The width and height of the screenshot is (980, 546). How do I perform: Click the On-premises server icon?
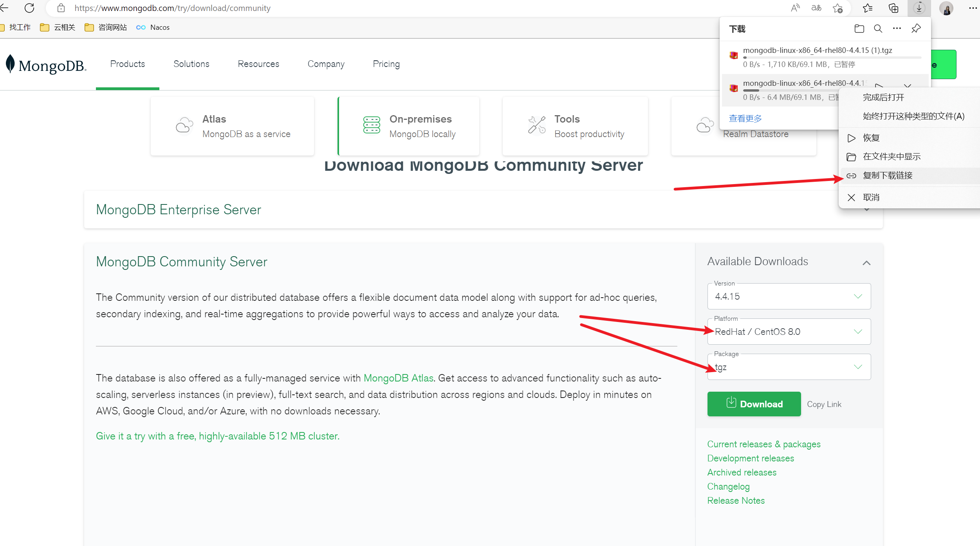(x=372, y=125)
